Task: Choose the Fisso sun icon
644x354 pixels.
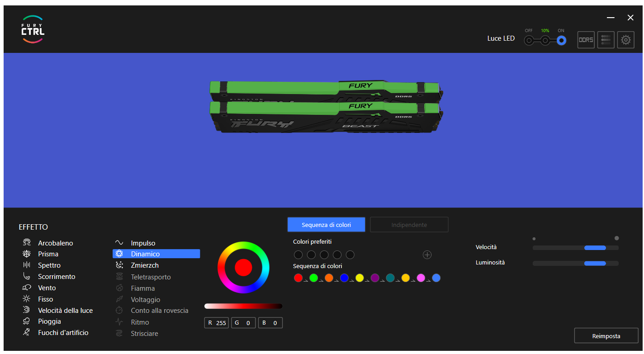Action: [27, 299]
